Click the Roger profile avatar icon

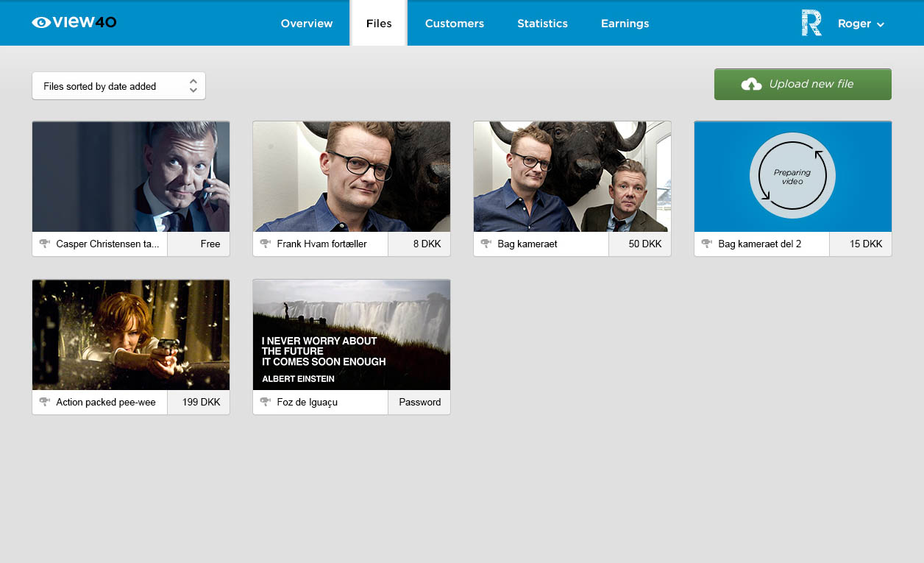(x=811, y=24)
